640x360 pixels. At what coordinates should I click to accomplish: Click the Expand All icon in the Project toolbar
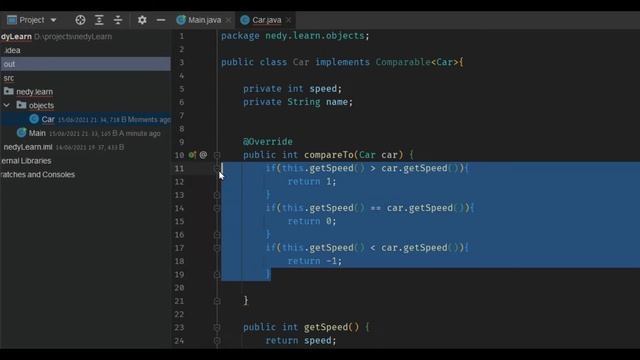coord(99,20)
